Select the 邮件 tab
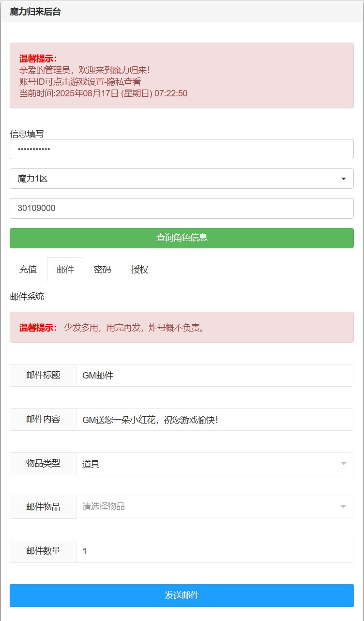This screenshot has width=364, height=621. pos(65,270)
